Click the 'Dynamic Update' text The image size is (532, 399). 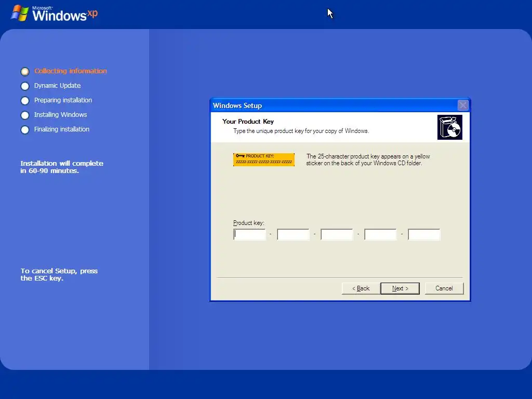coord(57,86)
